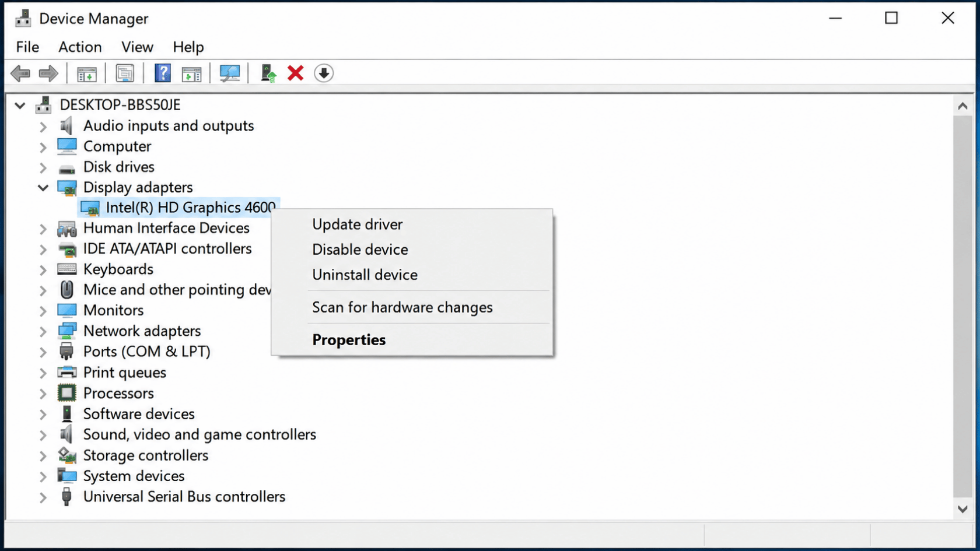Select the System devices label
The height and width of the screenshot is (551, 980).
134,476
